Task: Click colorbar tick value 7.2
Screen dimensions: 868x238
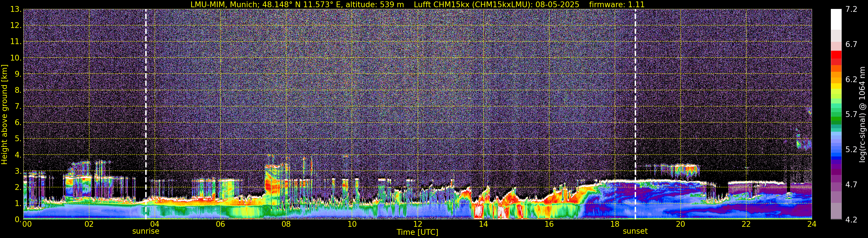Action: tap(851, 9)
